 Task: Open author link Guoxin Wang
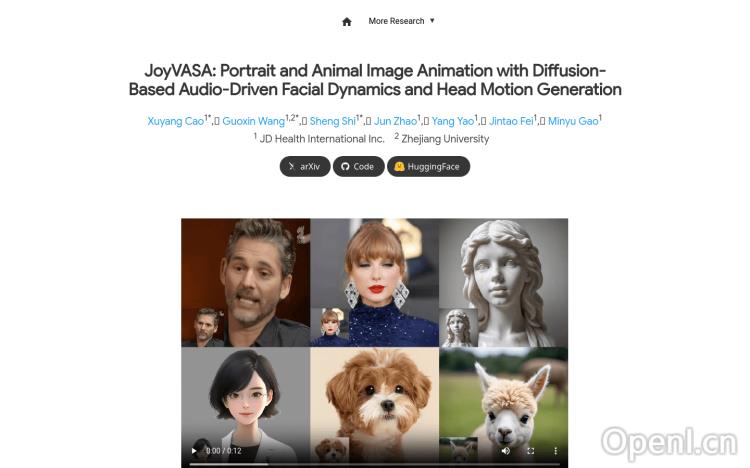click(253, 121)
